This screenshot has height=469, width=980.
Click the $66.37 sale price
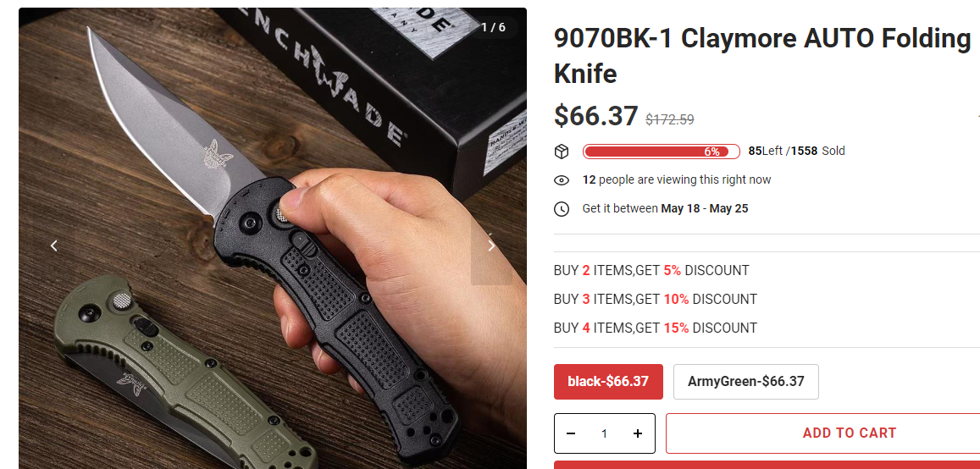(595, 116)
